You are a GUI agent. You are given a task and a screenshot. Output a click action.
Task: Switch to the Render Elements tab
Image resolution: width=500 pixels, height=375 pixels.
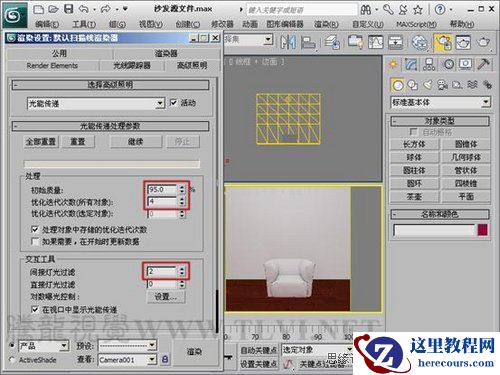pyautogui.click(x=52, y=65)
